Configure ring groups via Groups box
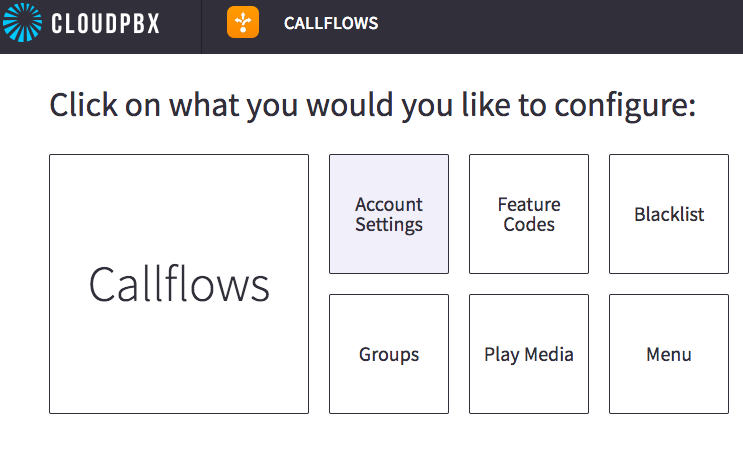The height and width of the screenshot is (461, 743). (x=389, y=354)
